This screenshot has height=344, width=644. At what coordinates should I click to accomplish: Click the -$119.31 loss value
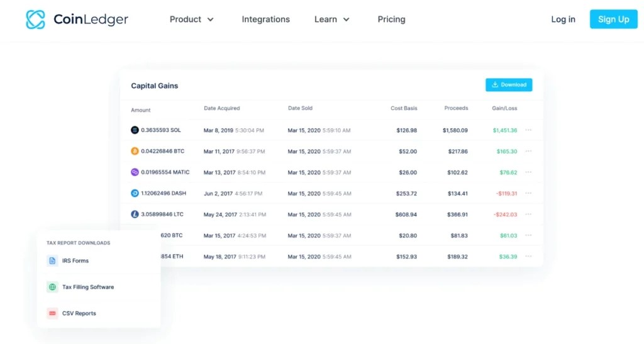point(506,193)
